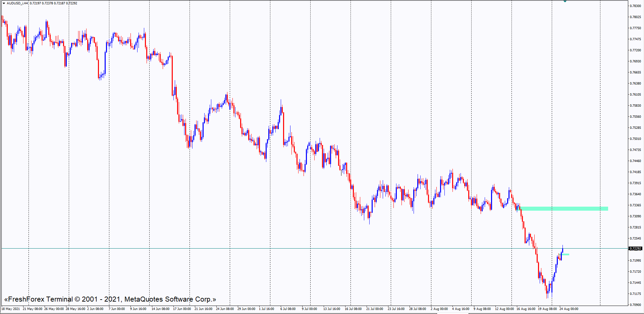This screenshot has height=314, width=644.
Task: Click the 0.72545 price axis label
Action: [636, 239]
